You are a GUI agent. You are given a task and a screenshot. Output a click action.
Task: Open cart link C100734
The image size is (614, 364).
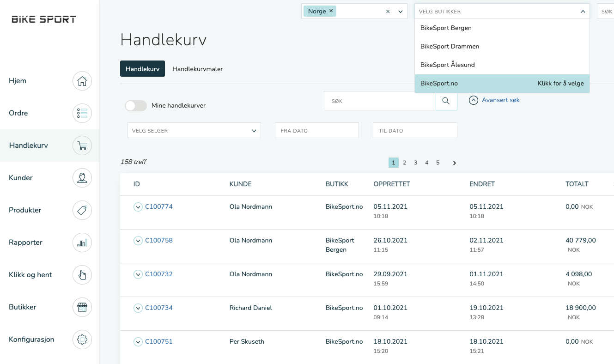[x=159, y=308]
